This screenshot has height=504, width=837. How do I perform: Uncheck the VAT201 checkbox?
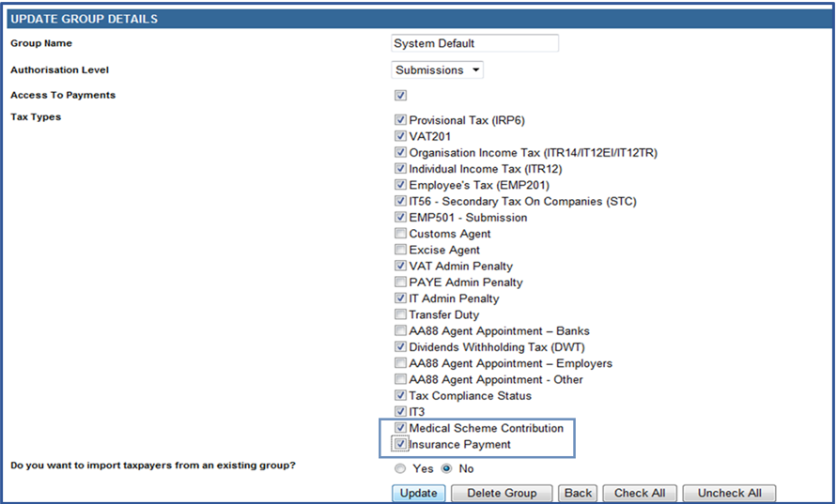pos(401,136)
